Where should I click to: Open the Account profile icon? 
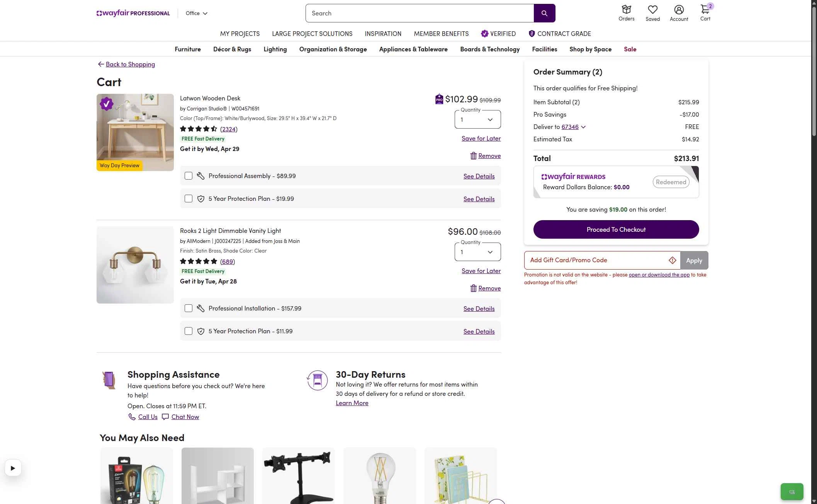click(679, 10)
